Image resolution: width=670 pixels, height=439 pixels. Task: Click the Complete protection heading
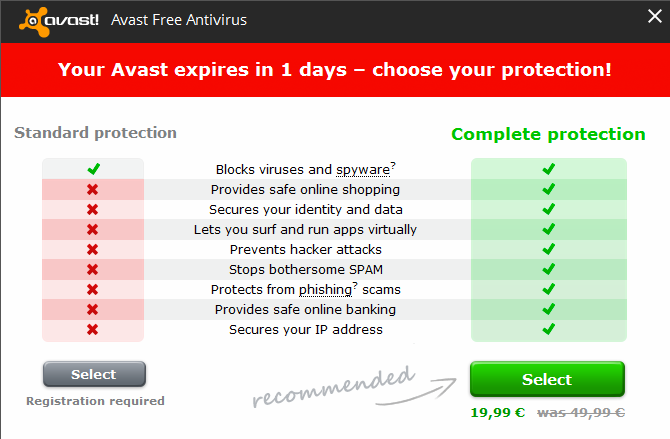548,134
